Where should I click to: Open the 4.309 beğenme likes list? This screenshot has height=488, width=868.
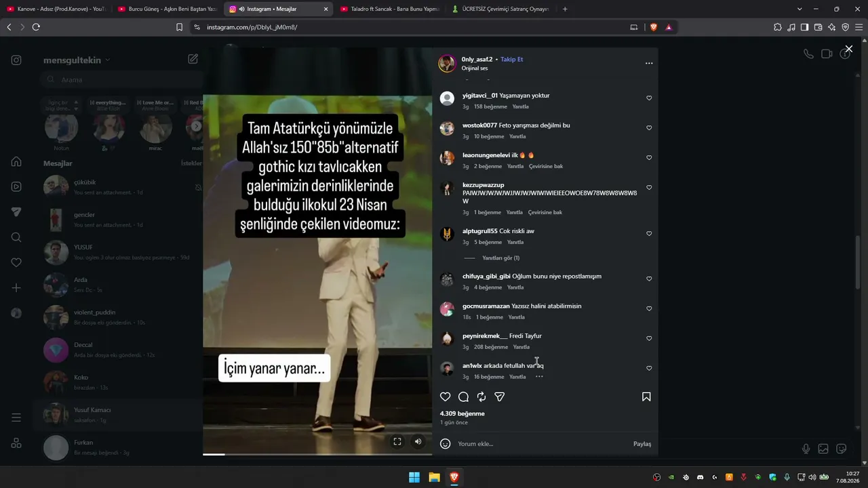(x=462, y=413)
